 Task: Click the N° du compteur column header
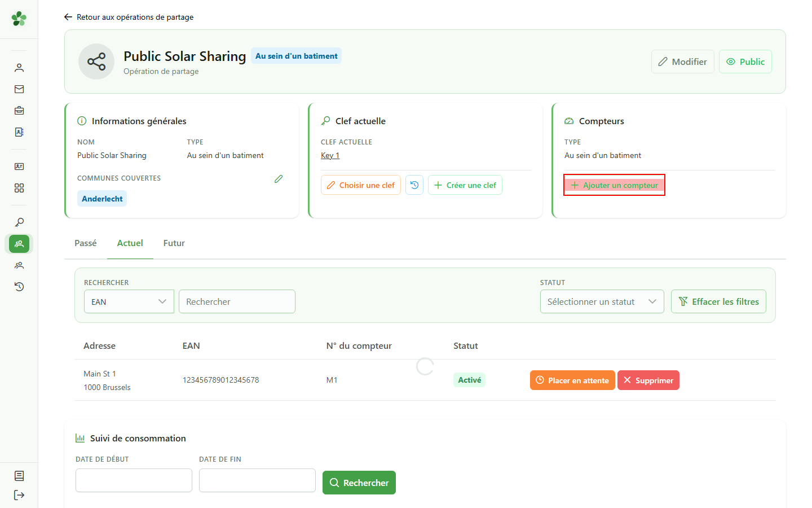tap(359, 345)
